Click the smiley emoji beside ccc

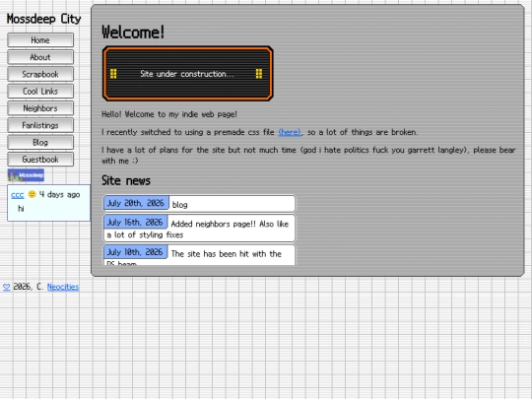point(32,194)
